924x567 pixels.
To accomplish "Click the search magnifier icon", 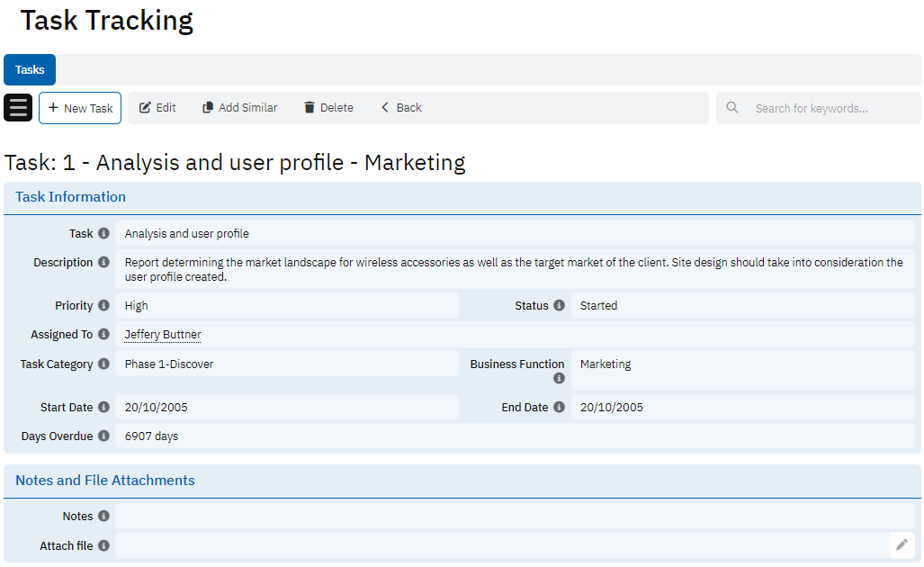I will click(732, 108).
